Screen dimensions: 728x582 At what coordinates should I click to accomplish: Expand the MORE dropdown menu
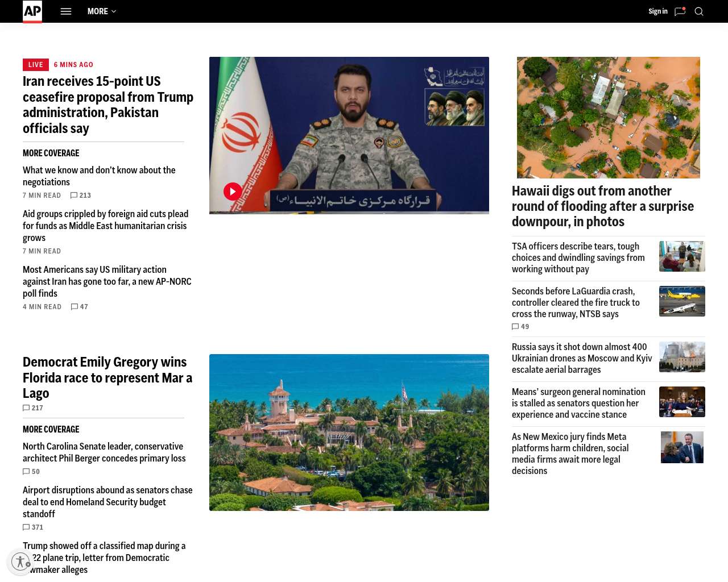(x=102, y=11)
